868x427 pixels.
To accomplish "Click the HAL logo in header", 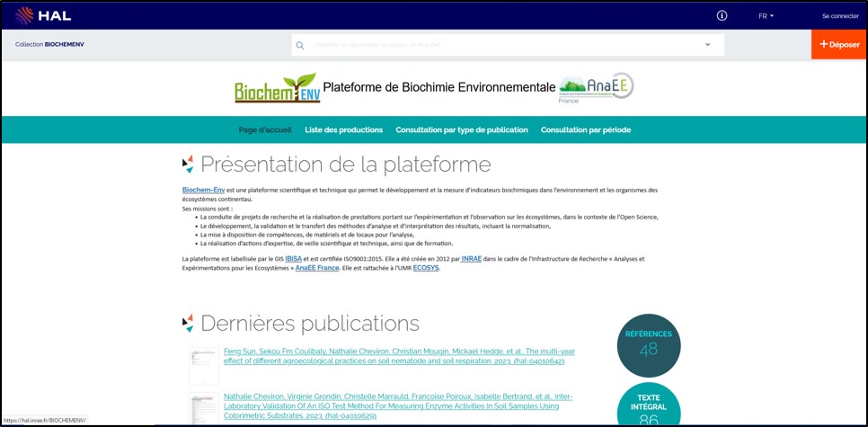I will [44, 15].
